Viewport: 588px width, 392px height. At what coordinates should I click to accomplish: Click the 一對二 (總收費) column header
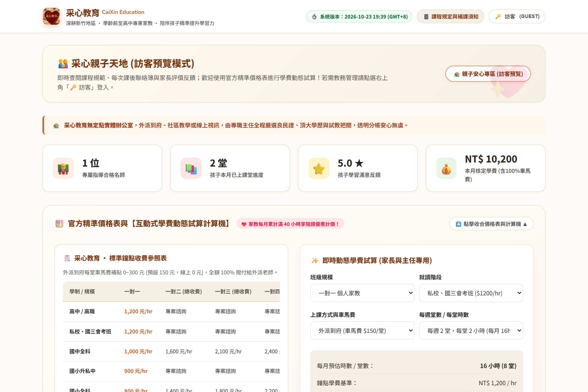coord(184,292)
